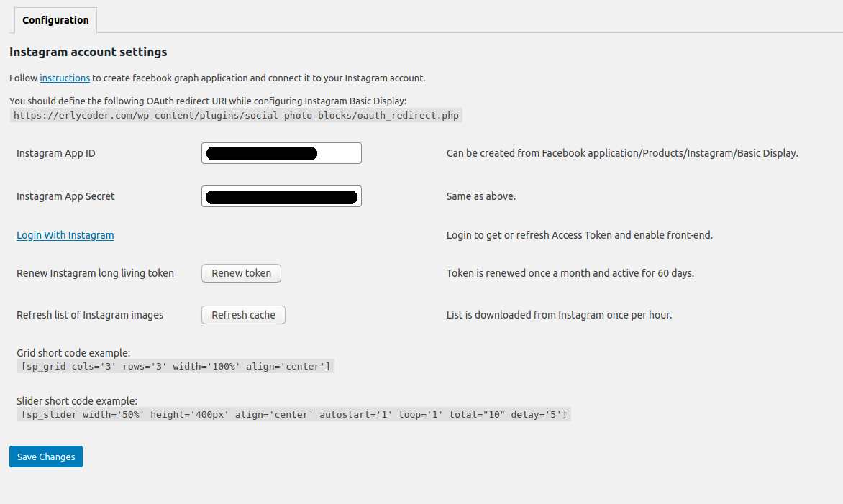Focus the Instagram App Secret field
The image size is (843, 504).
tap(281, 196)
